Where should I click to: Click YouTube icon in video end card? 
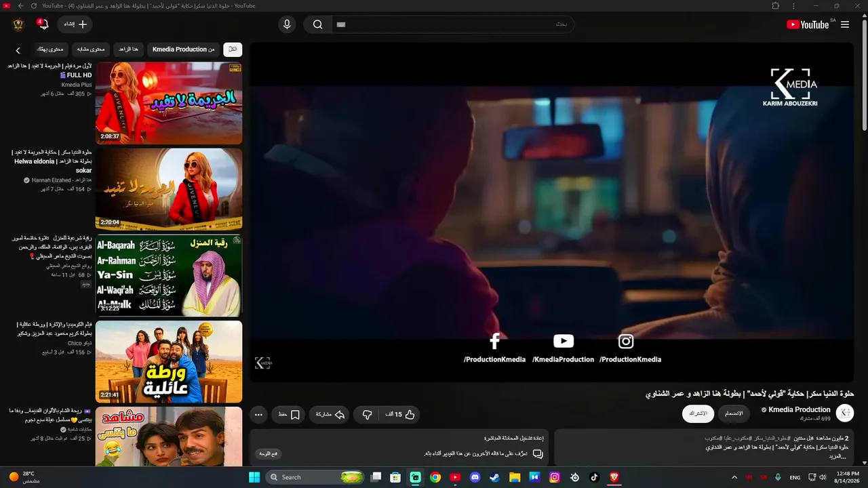[x=564, y=341]
